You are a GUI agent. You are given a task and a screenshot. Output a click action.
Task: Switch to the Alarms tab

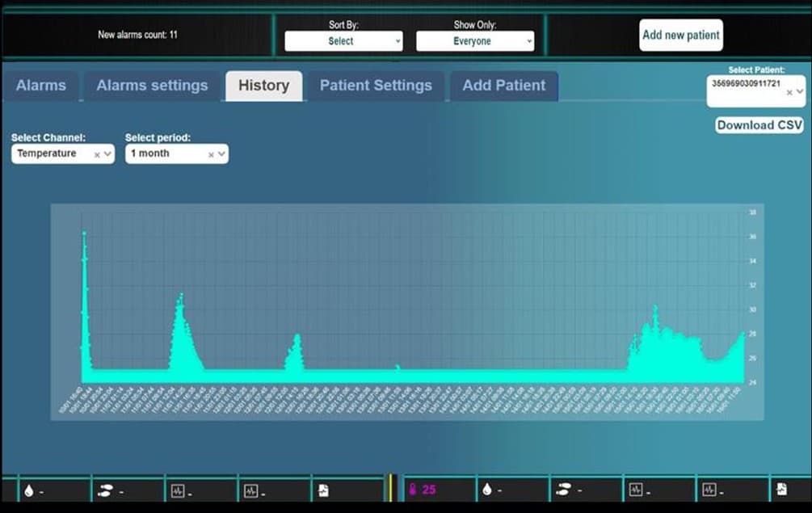41,86
